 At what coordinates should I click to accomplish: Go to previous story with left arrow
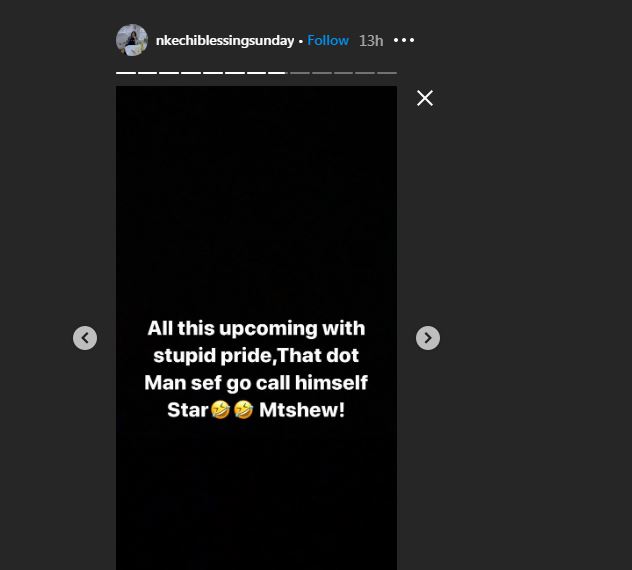(85, 338)
